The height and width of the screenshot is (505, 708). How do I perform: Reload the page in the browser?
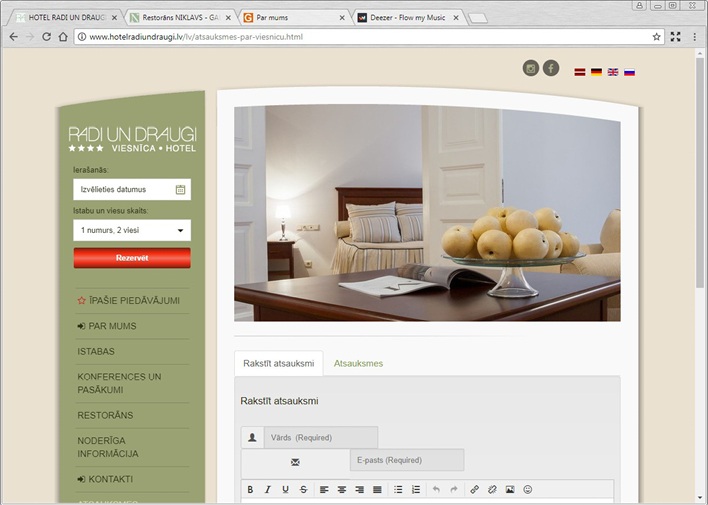[46, 37]
